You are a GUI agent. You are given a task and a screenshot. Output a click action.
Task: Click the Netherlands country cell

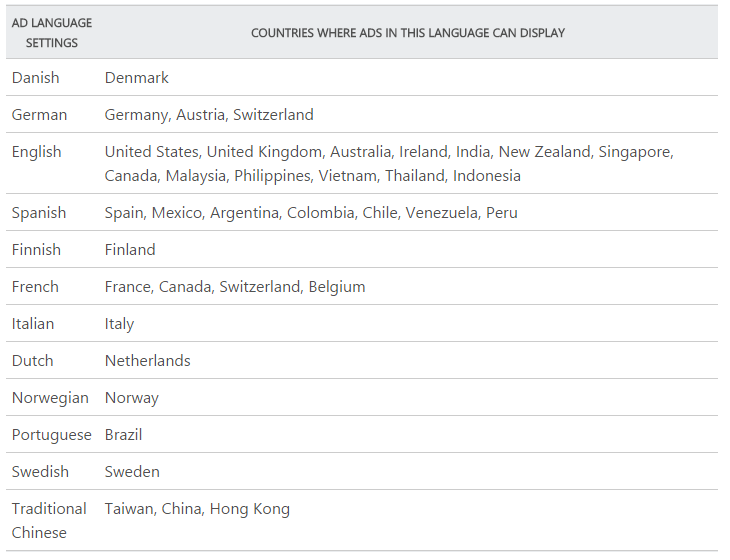pyautogui.click(x=148, y=361)
